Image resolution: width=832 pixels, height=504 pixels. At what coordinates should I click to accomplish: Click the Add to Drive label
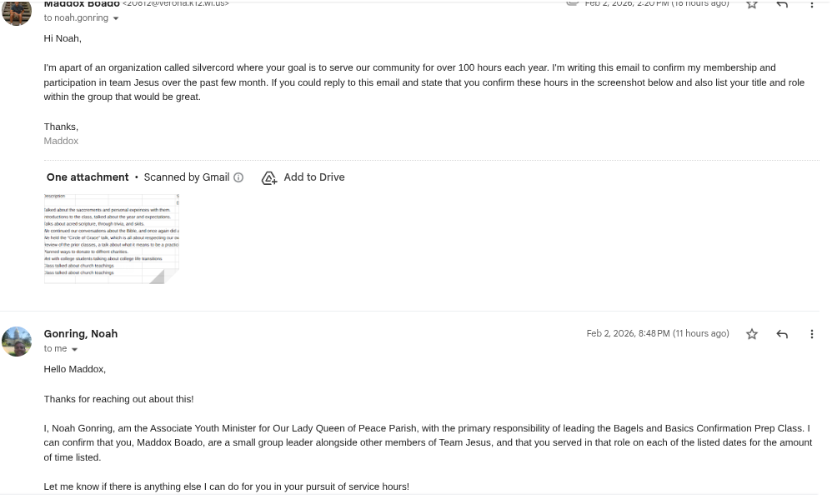click(x=313, y=177)
